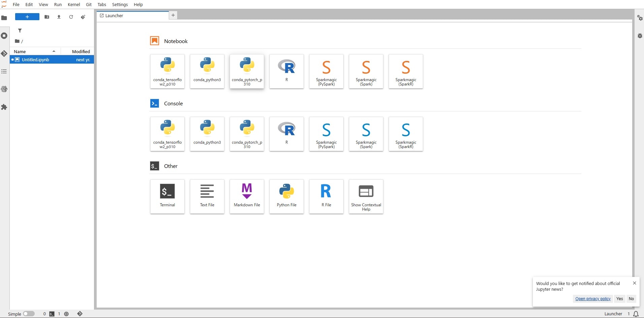Click Launcher label in status bar

613,314
